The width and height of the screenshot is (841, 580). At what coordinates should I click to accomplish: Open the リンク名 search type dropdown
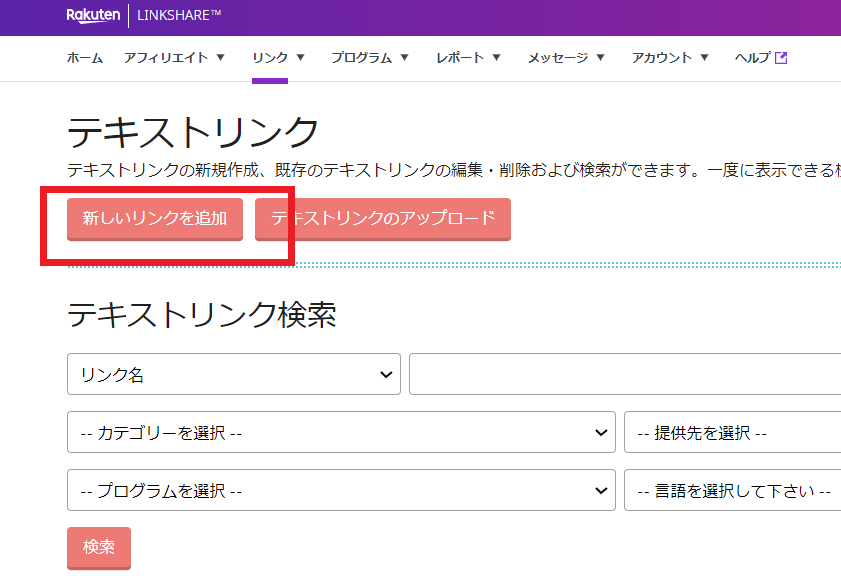234,375
